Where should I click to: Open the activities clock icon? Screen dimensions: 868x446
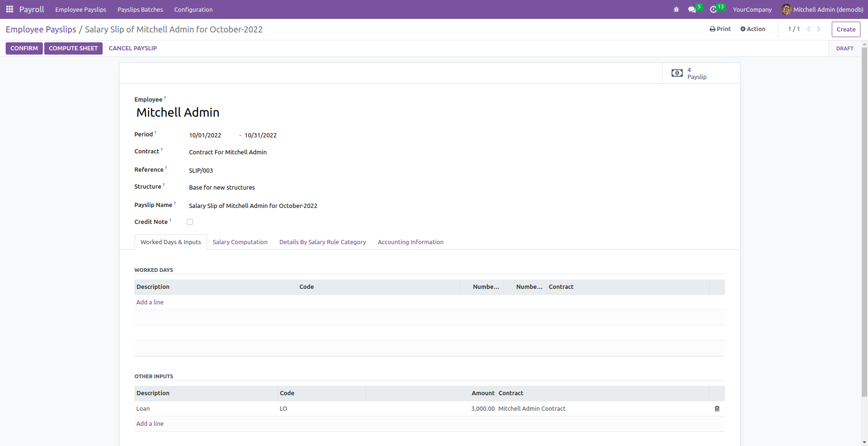click(x=713, y=9)
